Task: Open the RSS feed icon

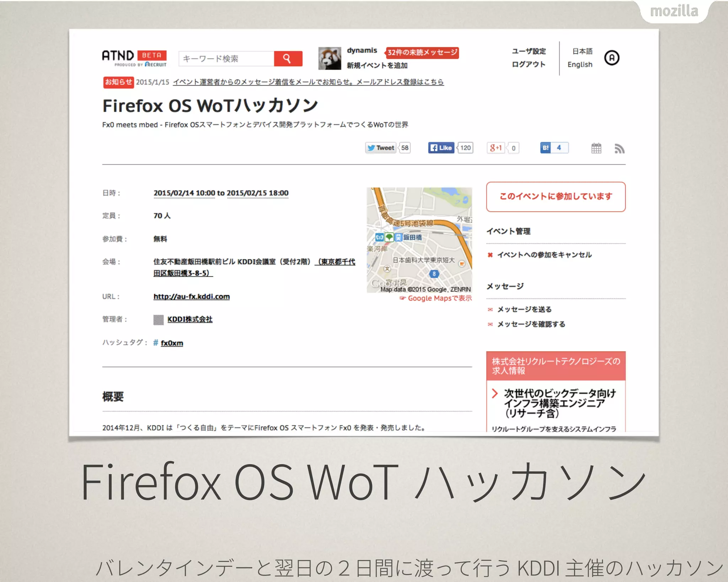Action: pos(619,149)
